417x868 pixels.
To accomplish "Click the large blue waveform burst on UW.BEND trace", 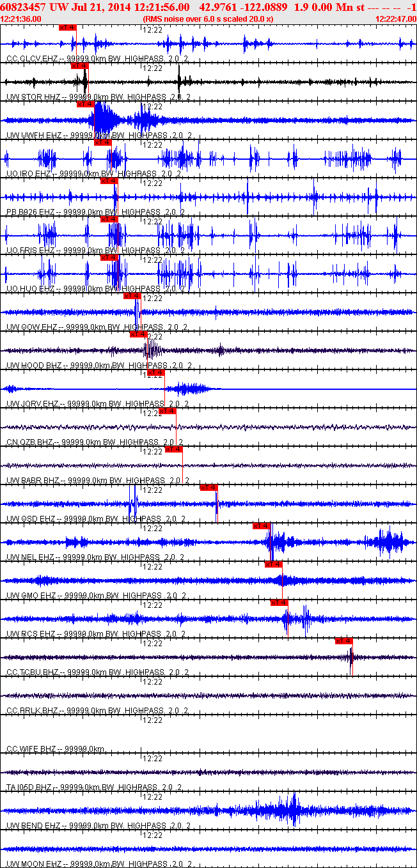I will (292, 810).
